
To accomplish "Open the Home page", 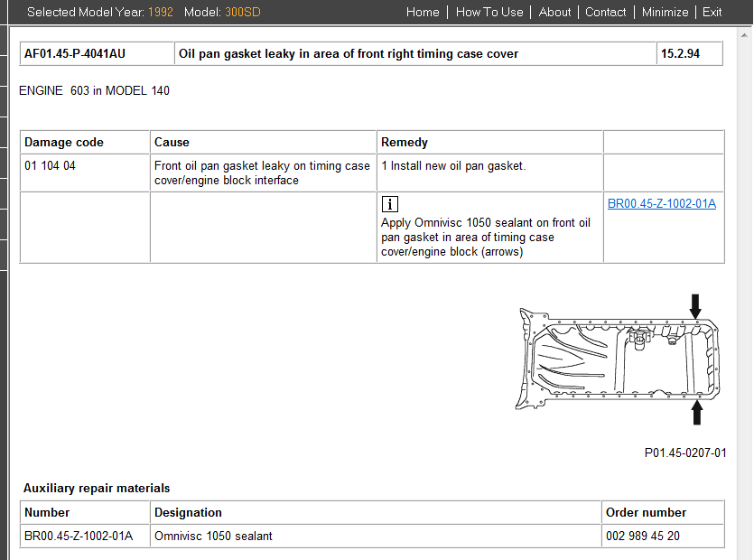I will (x=423, y=12).
